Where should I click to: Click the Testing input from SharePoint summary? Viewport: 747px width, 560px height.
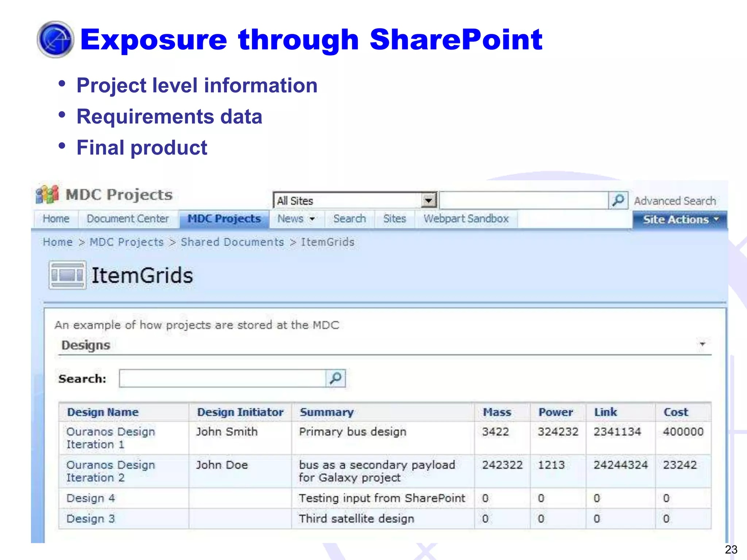click(382, 498)
